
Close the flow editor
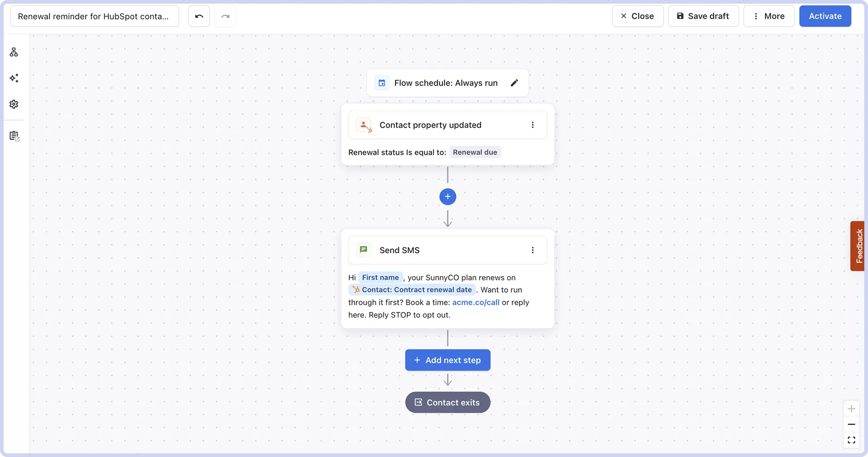point(638,16)
